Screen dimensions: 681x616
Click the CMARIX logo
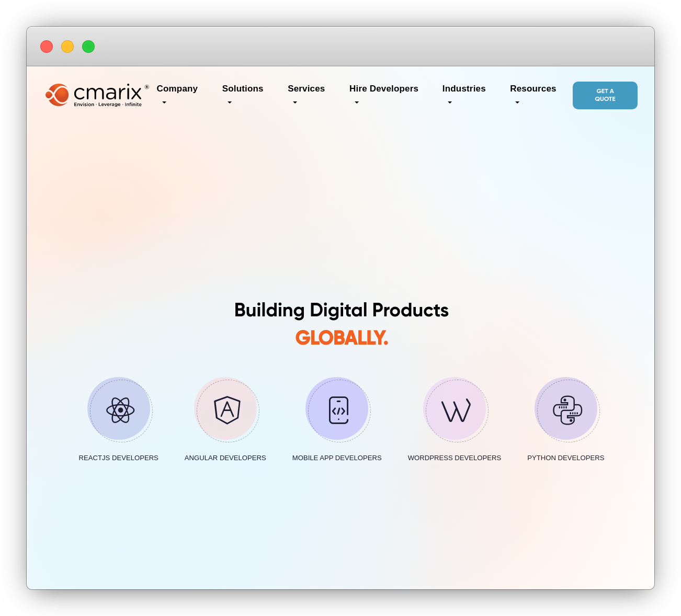pyautogui.click(x=97, y=95)
